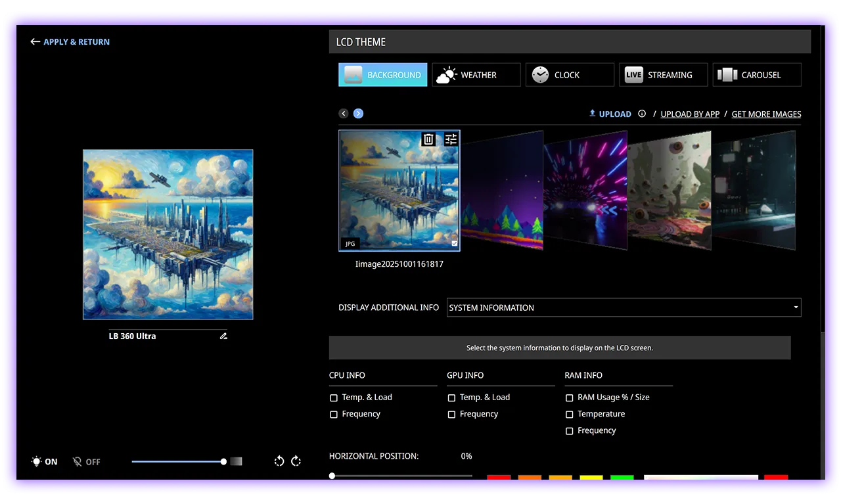This screenshot has width=841, height=504.
Task: Open the Get More Images link
Action: (x=766, y=114)
